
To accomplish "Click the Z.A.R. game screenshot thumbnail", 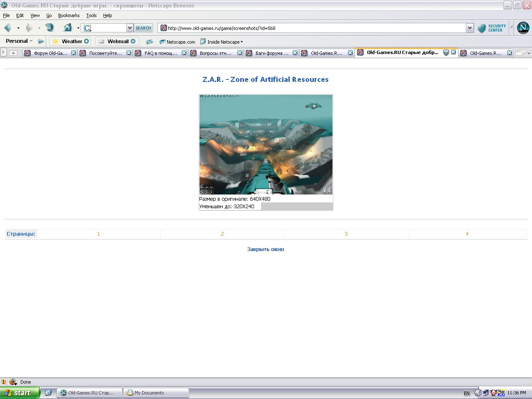I will [266, 145].
